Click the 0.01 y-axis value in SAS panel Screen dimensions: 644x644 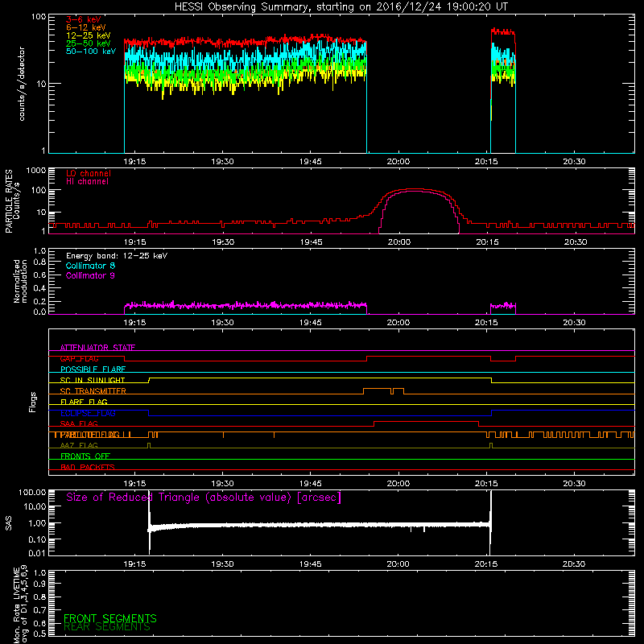38,553
